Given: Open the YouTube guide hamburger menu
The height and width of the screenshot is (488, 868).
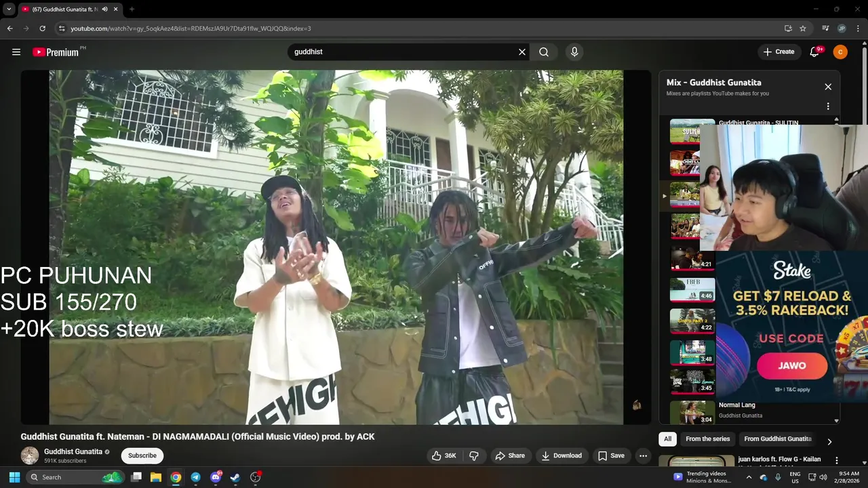Looking at the screenshot, I should 16,52.
